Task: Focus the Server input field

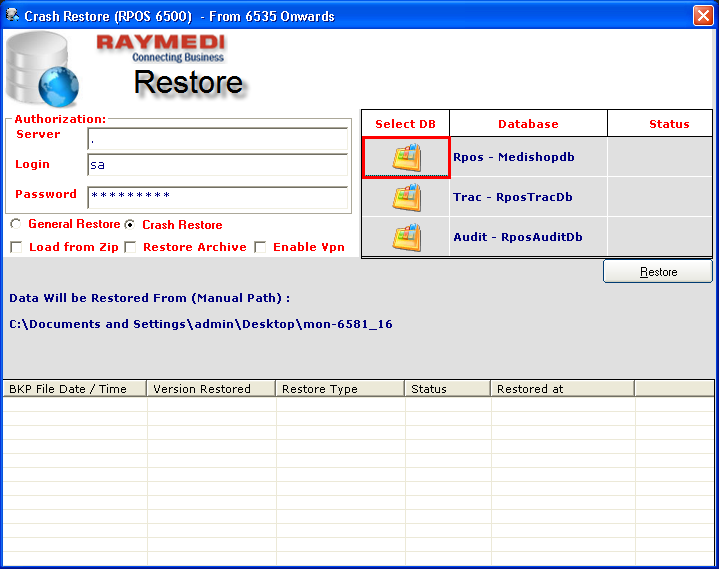Action: pos(217,139)
